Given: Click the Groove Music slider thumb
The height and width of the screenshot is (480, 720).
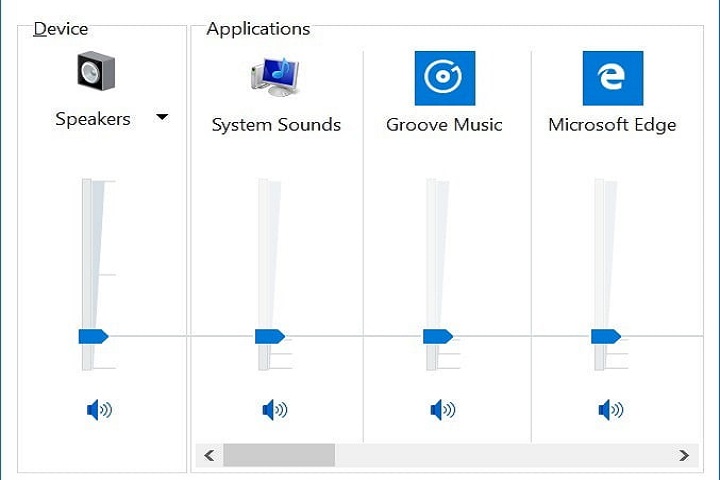Looking at the screenshot, I should point(437,336).
